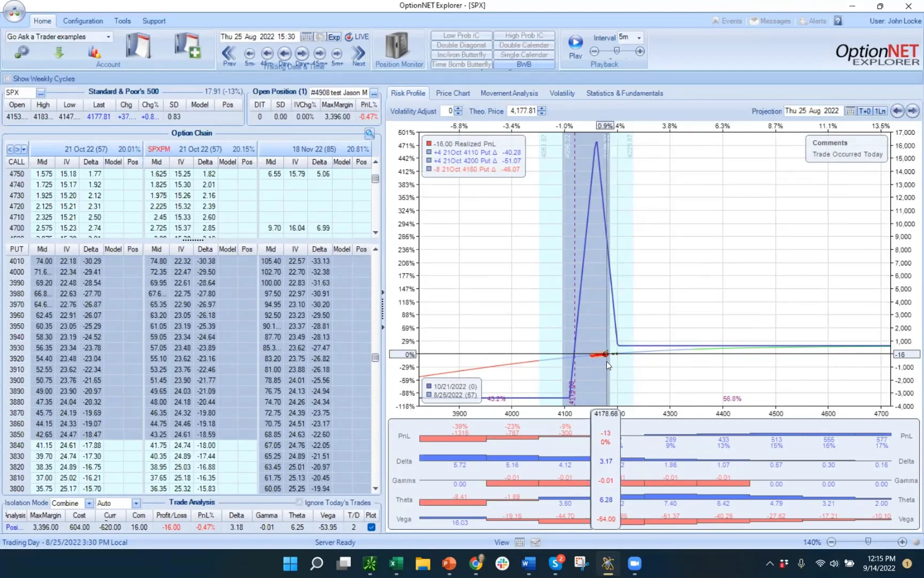Jump forward with the Next double arrow
This screenshot has width=924, height=578.
click(x=359, y=53)
